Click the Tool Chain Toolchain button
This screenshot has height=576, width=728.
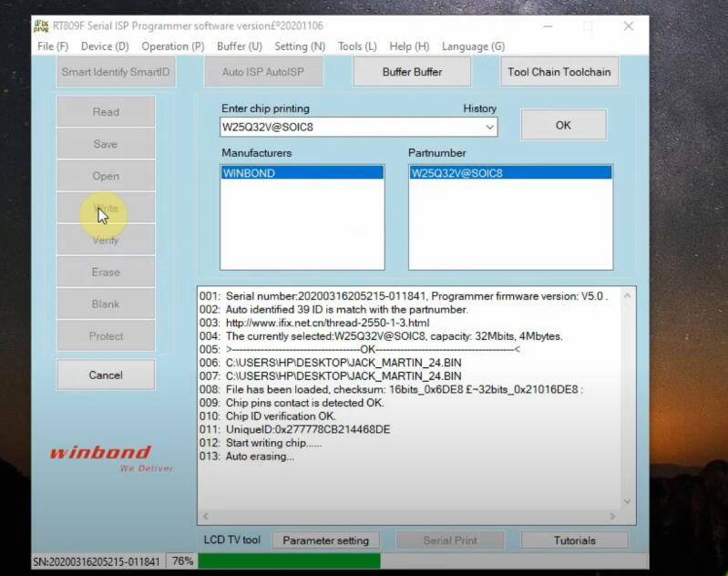tap(559, 72)
